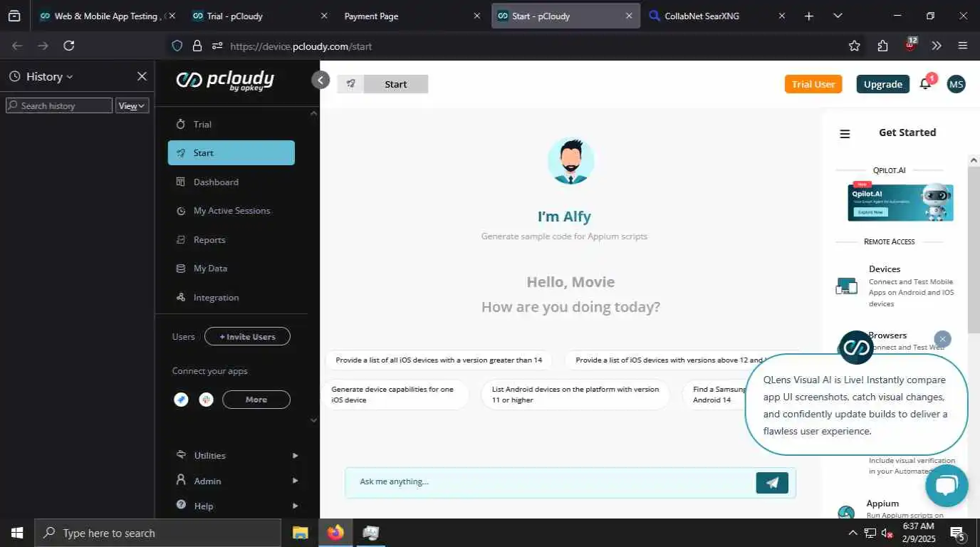Bookmark this page with star icon
Screen dimensions: 980x547
click(x=854, y=46)
